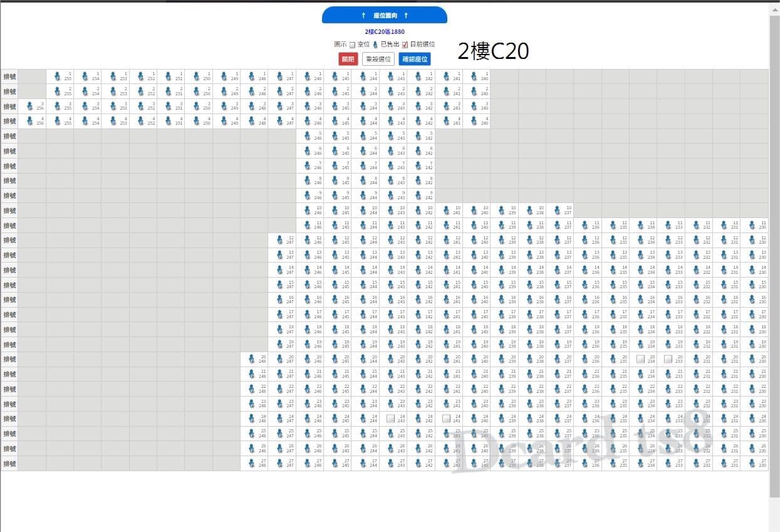
Task: Click sold seat row 1 number 255
Action: (58, 76)
